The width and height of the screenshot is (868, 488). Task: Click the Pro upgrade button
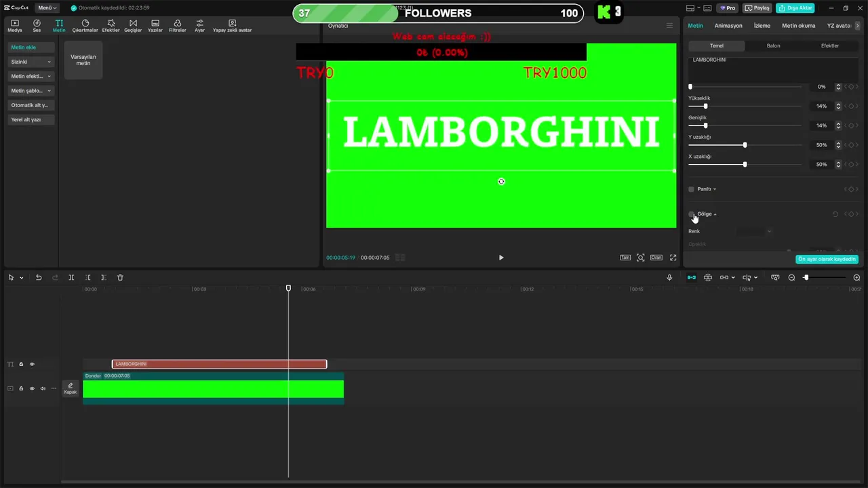coord(728,8)
